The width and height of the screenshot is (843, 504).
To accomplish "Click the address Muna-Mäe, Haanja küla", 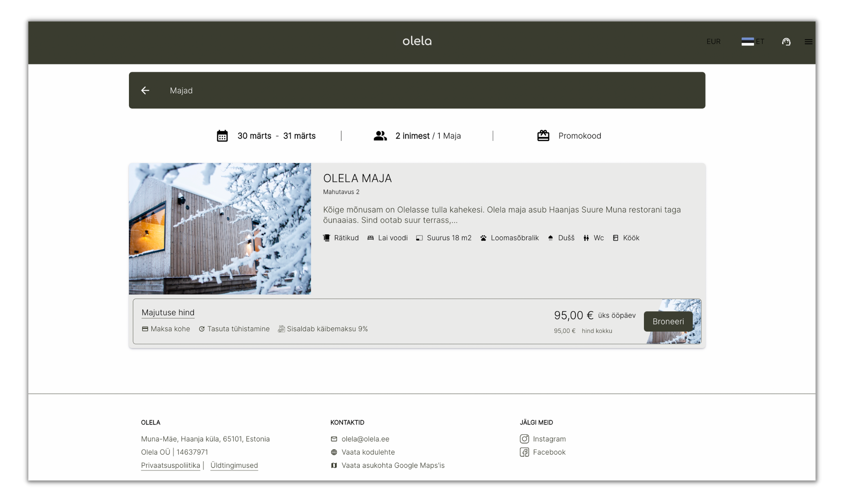I will (x=205, y=439).
